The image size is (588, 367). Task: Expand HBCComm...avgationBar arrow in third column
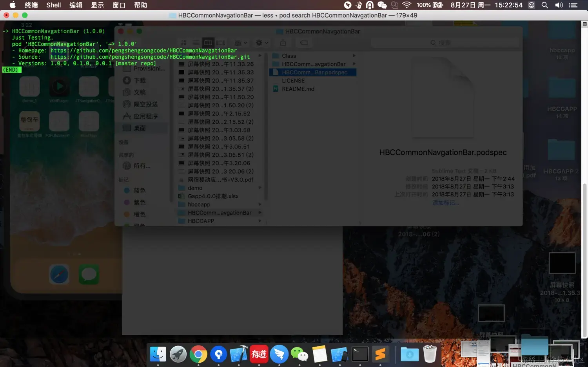tap(354, 64)
